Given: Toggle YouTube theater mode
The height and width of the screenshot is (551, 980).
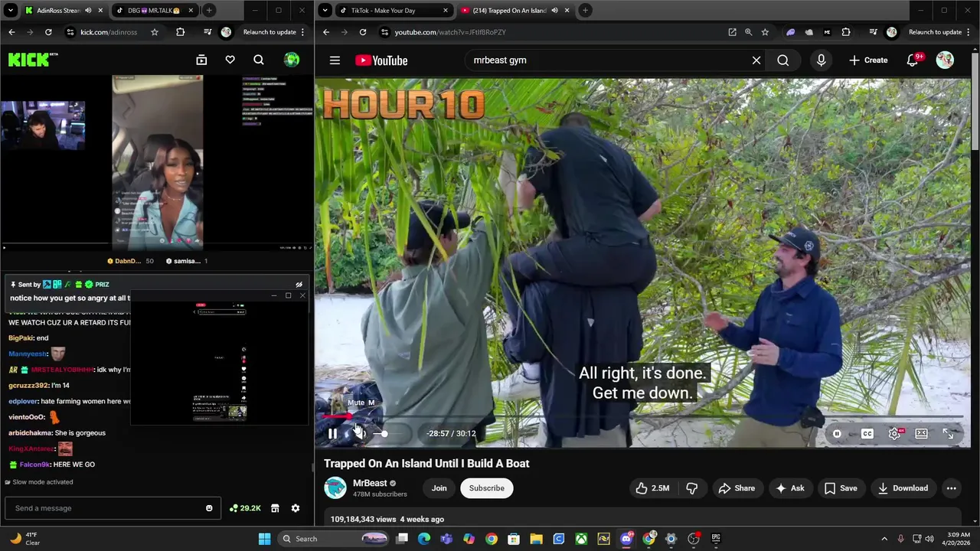Looking at the screenshot, I should coord(922,434).
